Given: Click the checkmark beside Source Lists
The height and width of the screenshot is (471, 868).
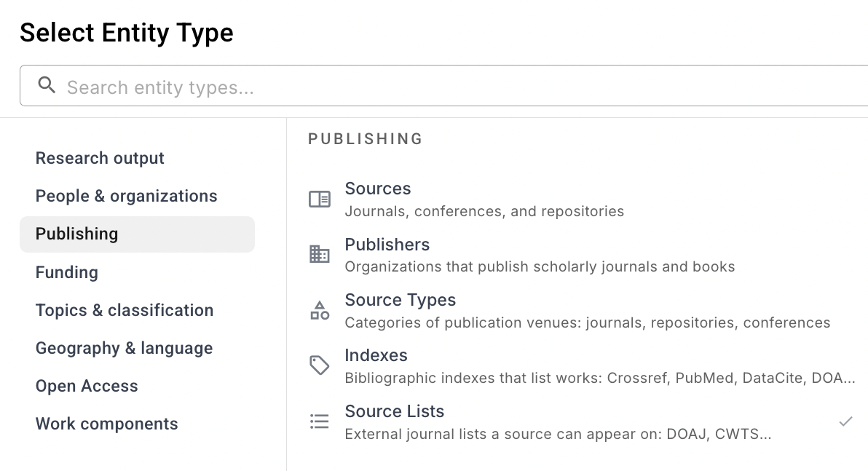Looking at the screenshot, I should click(845, 421).
